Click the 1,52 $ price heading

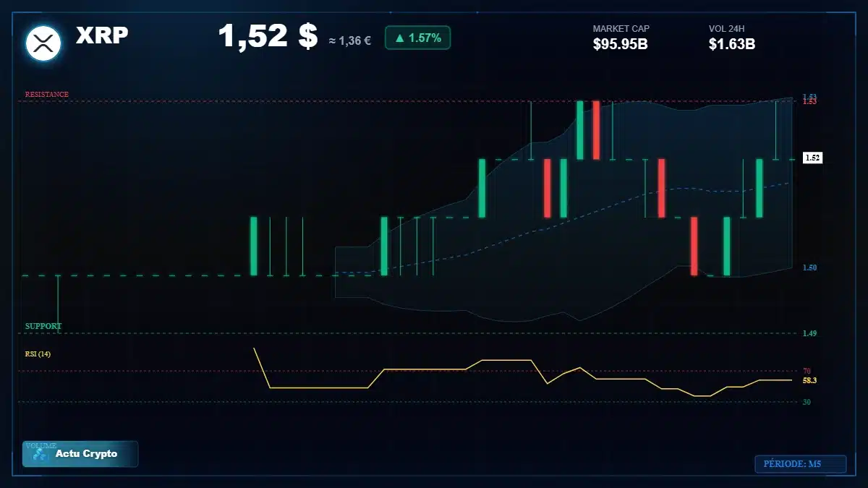click(268, 36)
